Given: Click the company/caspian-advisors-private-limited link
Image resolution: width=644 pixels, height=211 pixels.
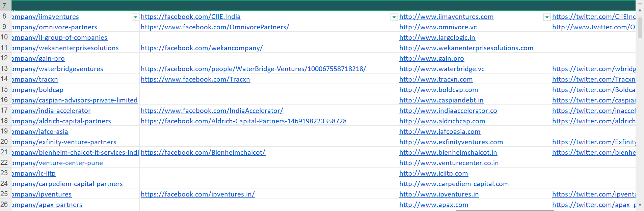Looking at the screenshot, I should click(x=75, y=100).
